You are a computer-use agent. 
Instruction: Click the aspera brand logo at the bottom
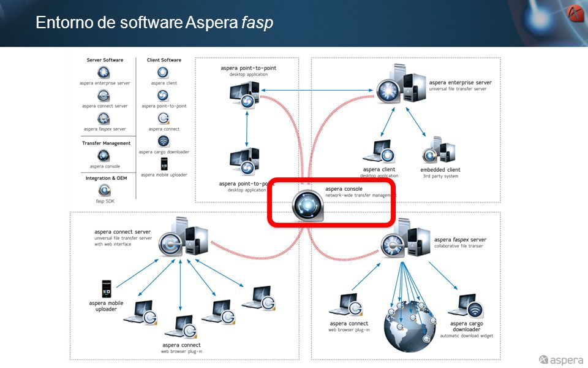tap(560, 360)
